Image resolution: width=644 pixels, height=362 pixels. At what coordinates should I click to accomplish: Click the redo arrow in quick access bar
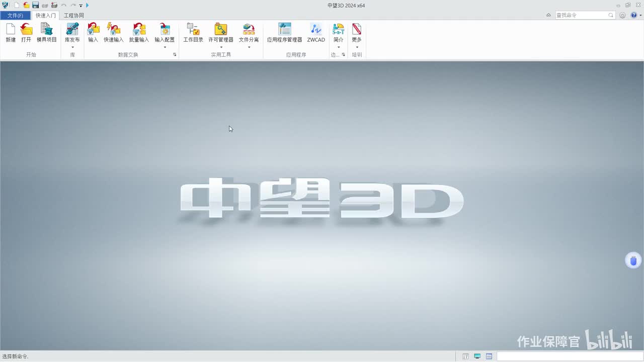[73, 5]
